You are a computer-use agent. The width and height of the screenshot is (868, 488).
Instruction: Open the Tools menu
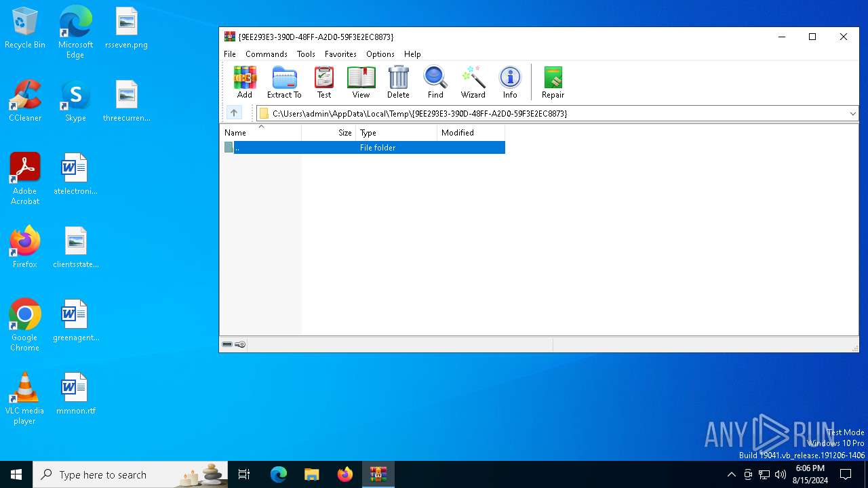point(306,54)
